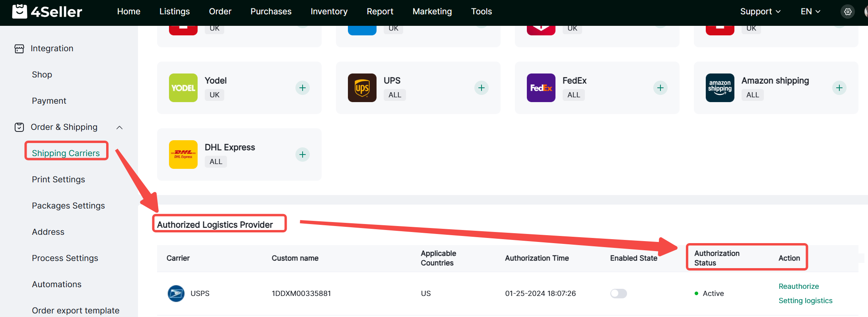Collapse the Order & Shipping section

click(x=119, y=128)
